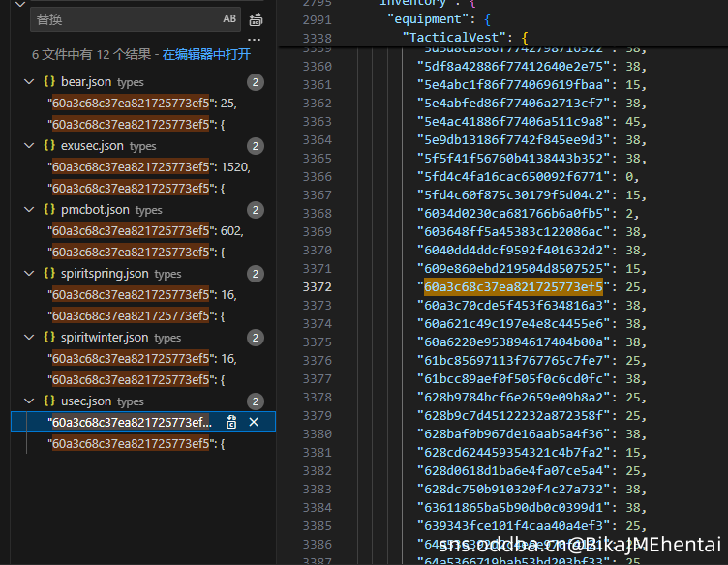Open the three-dots search details toggle
The width and height of the screenshot is (728, 565).
click(x=256, y=40)
